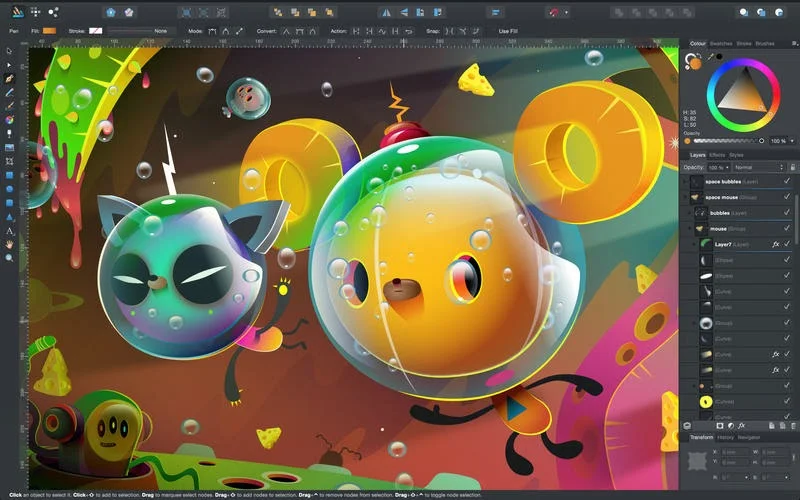Select Line mode in Mode options
Image resolution: width=800 pixels, height=500 pixels.
[239, 31]
